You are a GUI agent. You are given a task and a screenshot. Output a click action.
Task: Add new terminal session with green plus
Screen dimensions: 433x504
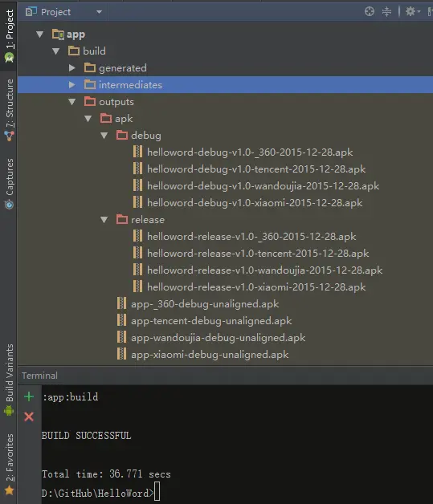coord(29,396)
